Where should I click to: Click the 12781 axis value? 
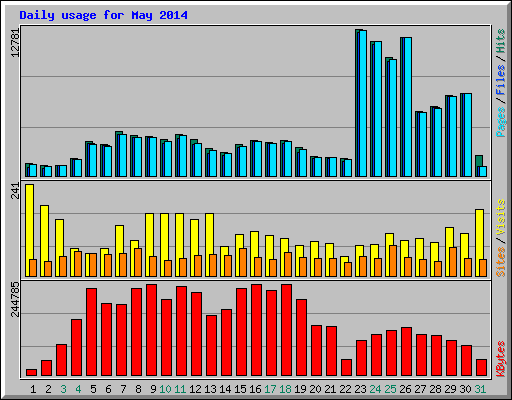[16, 42]
